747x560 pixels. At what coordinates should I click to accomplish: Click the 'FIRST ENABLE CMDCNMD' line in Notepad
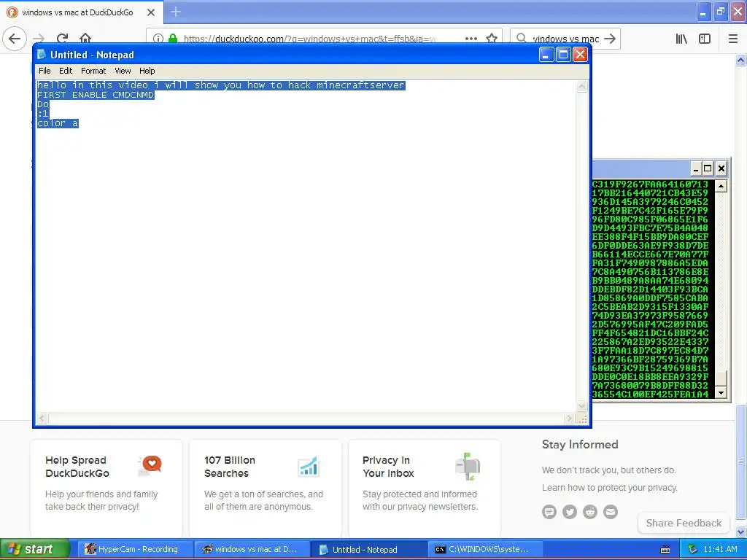click(x=96, y=95)
